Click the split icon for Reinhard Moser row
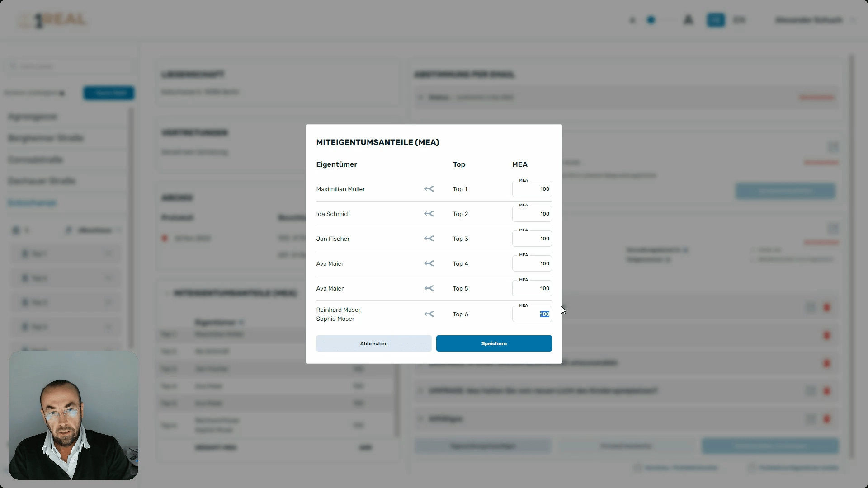 pos(429,314)
